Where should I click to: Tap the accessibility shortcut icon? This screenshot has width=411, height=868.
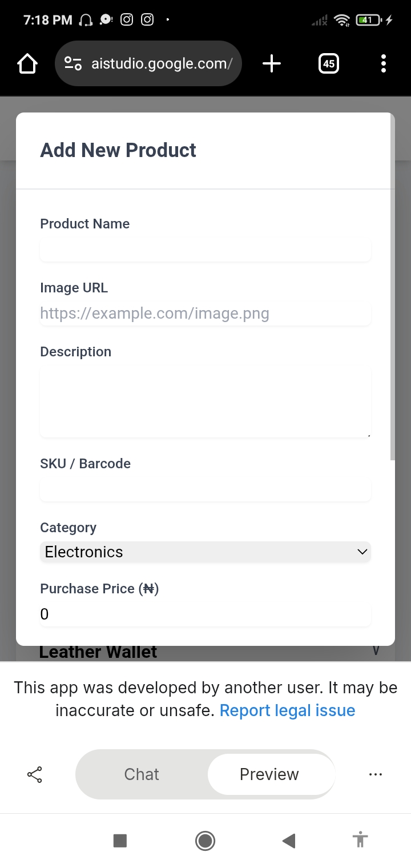360,841
